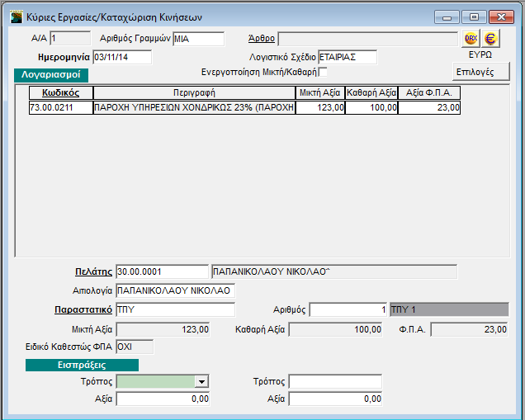
Task: Click the Μικτή Αξία column header
Action: coord(320,92)
